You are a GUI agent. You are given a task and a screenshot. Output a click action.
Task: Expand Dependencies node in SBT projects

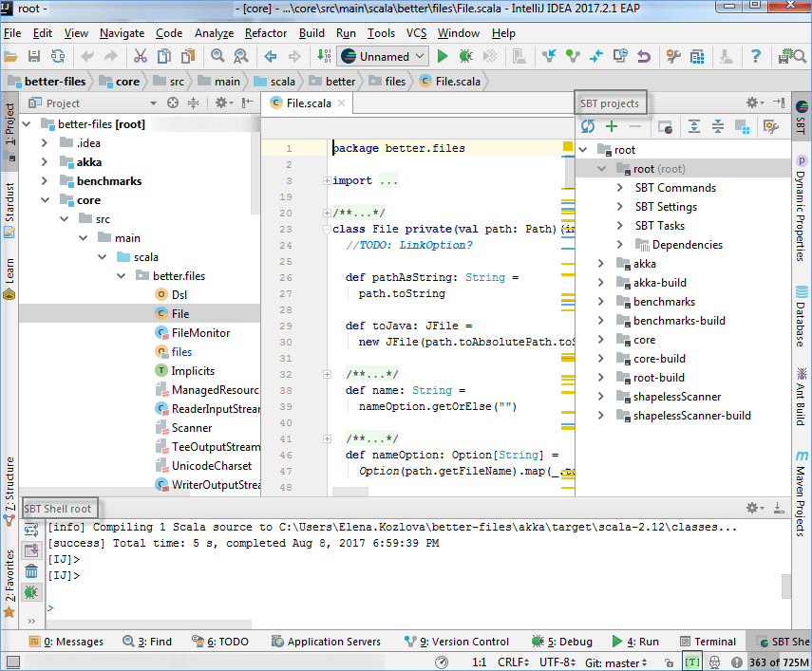pos(620,244)
